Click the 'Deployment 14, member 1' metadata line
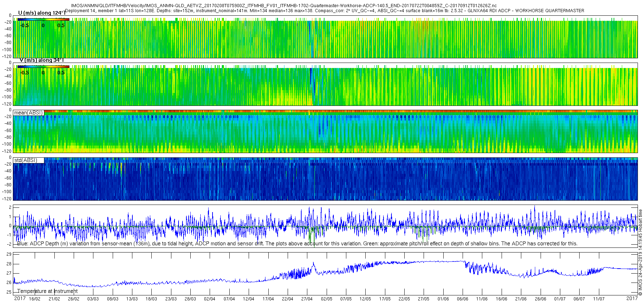The width and height of the screenshot is (644, 304). pos(325,11)
